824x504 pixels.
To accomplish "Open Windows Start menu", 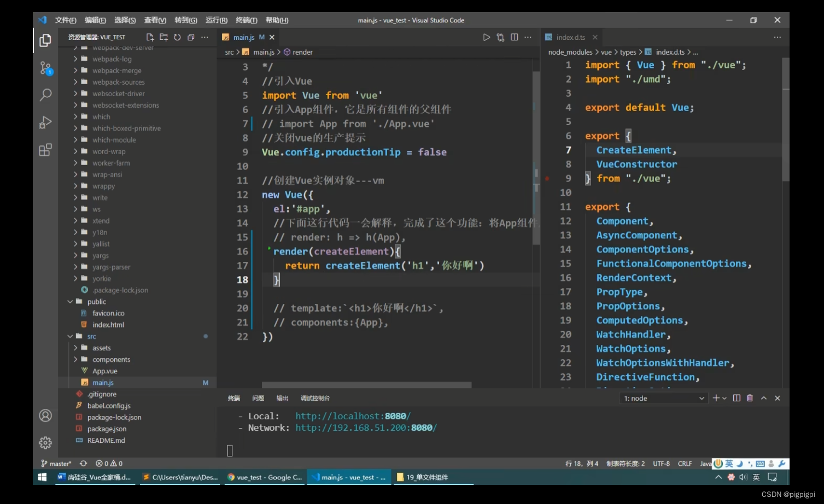I will click(x=42, y=477).
